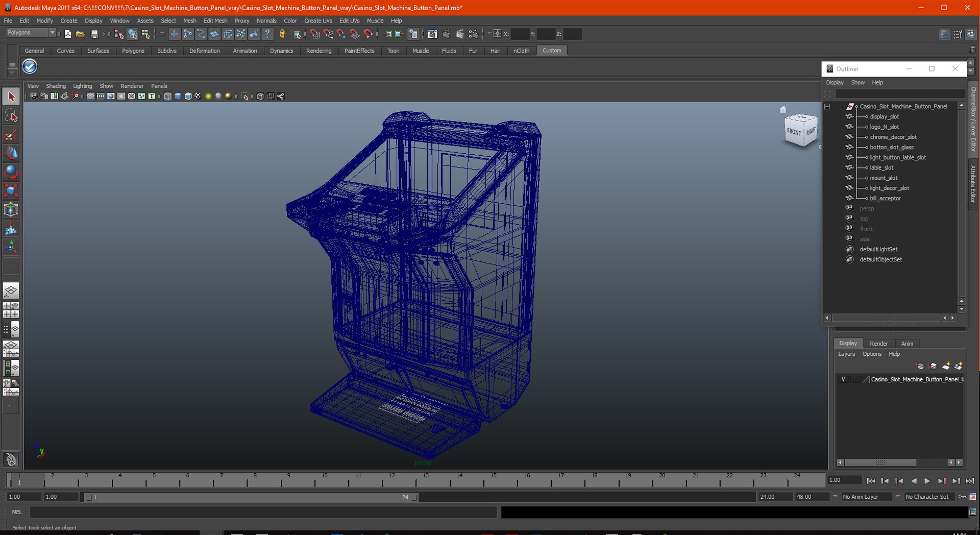
Task: Play the animation forward
Action: click(927, 481)
